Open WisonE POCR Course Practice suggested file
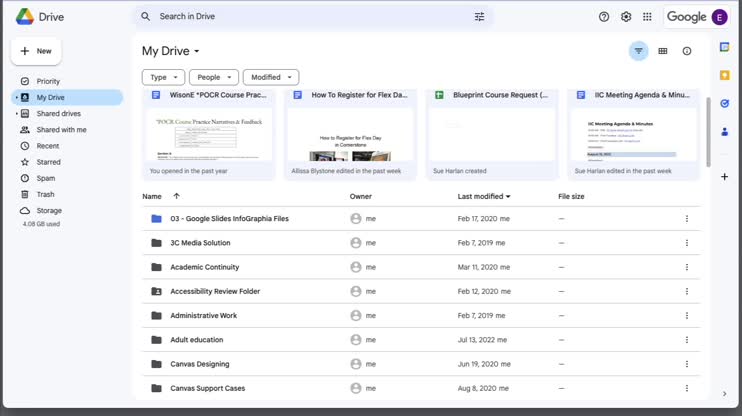Screen dimensions: 742x416 [x=209, y=134]
